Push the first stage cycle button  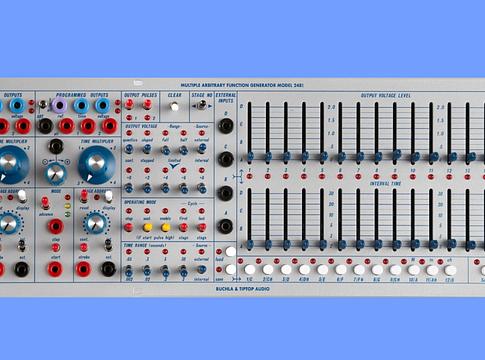click(x=183, y=227)
